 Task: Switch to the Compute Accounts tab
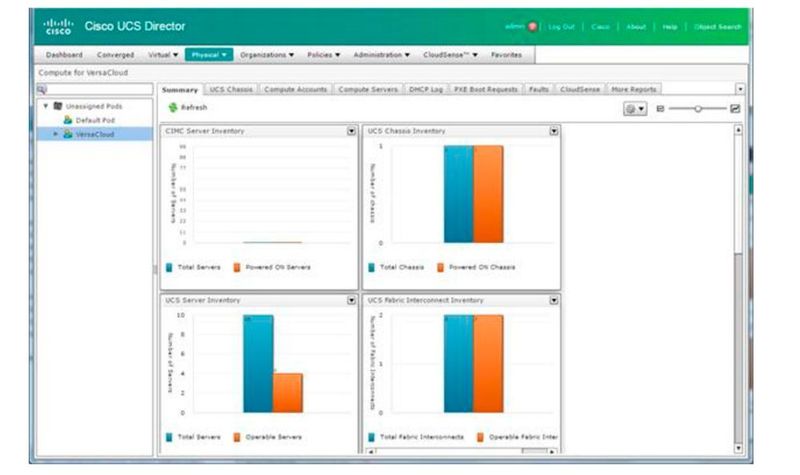(295, 89)
